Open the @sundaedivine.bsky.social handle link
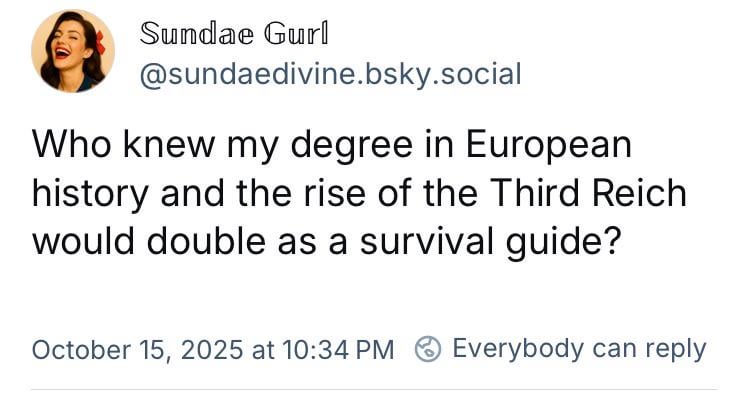 coord(329,75)
